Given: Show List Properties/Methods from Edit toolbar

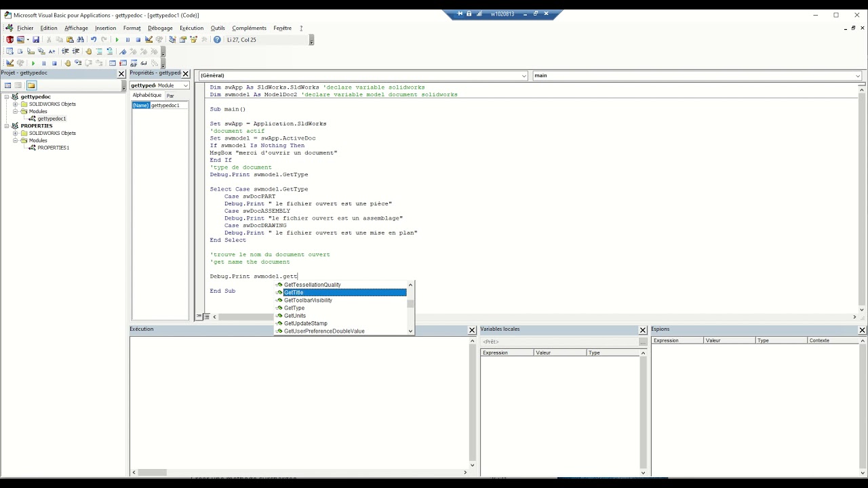Looking at the screenshot, I should (9, 51).
